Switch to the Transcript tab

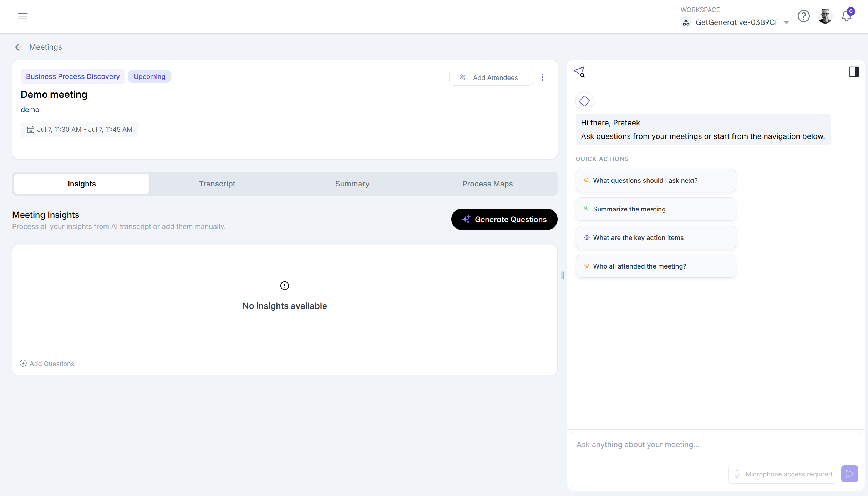[217, 184]
